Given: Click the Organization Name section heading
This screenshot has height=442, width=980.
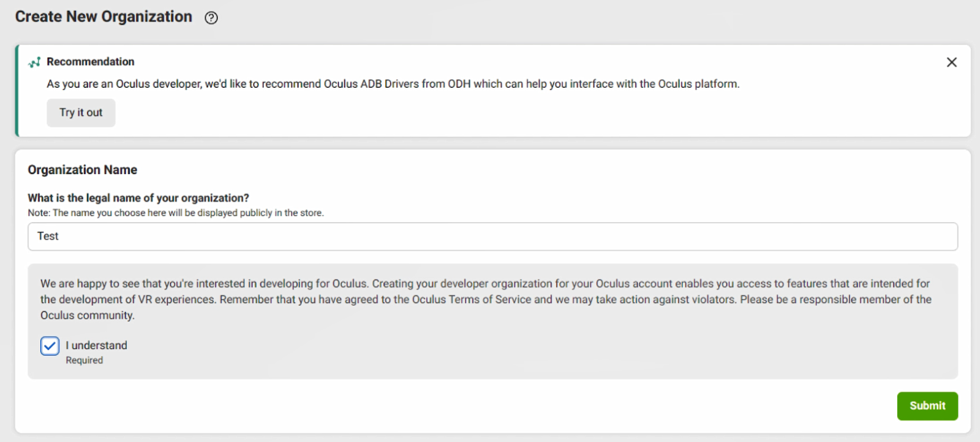Looking at the screenshot, I should (x=83, y=170).
